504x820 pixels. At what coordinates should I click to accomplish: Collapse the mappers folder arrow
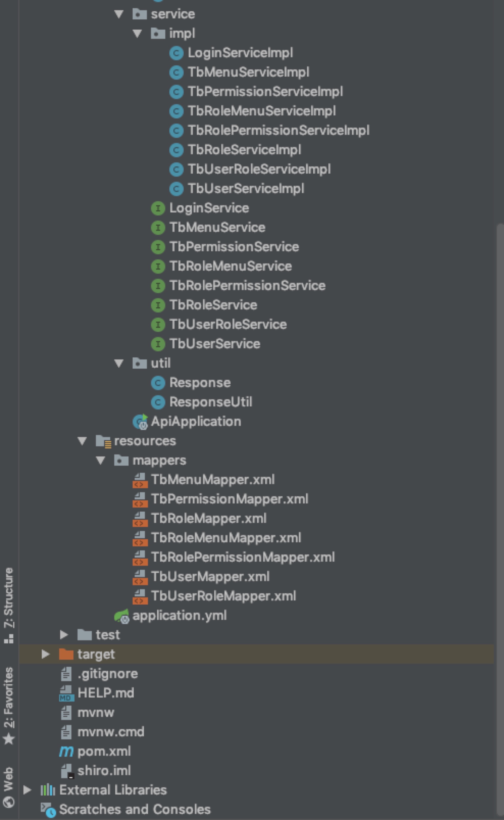pyautogui.click(x=101, y=460)
